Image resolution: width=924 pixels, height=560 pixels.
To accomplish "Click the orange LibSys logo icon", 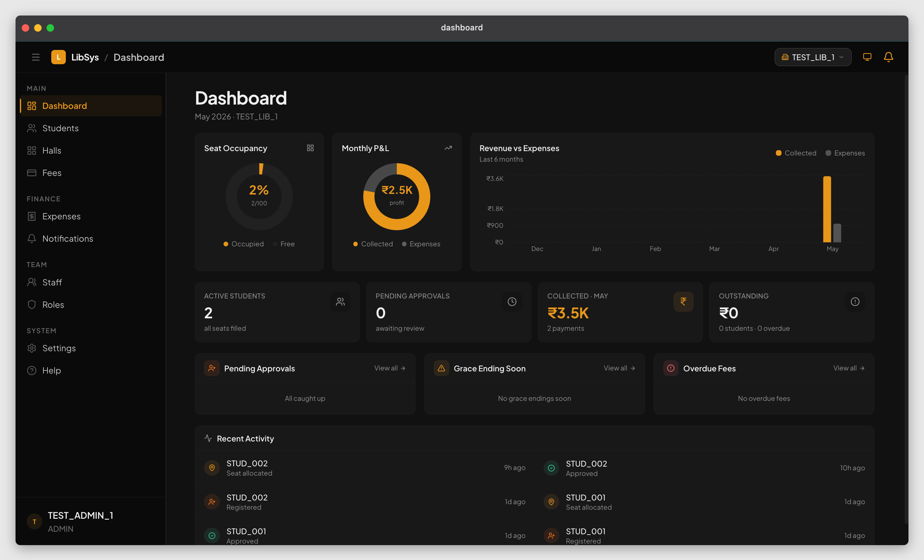I will [x=58, y=57].
